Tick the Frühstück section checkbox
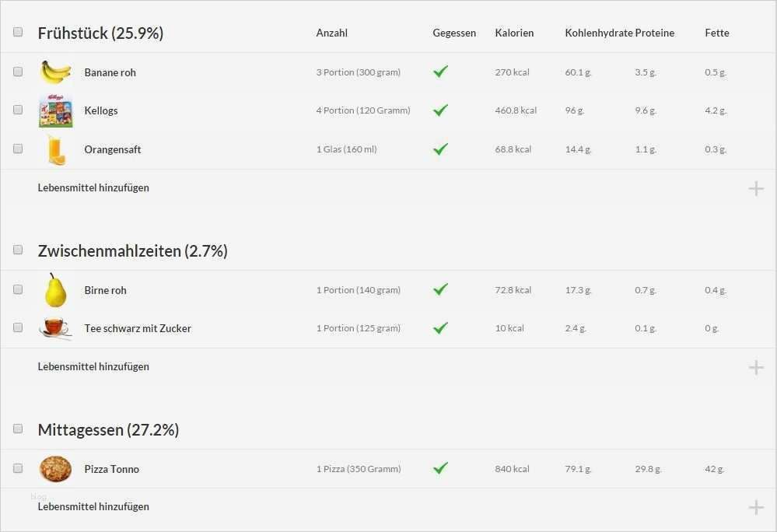777x532 pixels. point(18,32)
